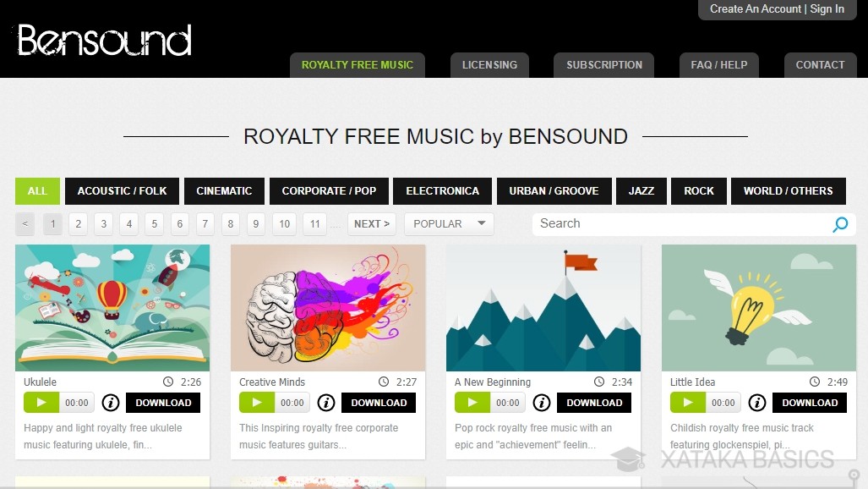Start playback of A New Beginning

click(472, 403)
